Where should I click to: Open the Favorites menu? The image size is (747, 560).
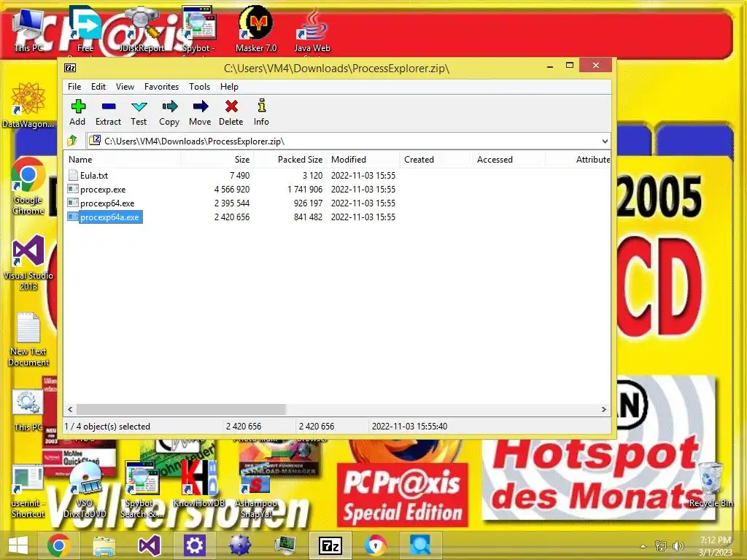[161, 87]
